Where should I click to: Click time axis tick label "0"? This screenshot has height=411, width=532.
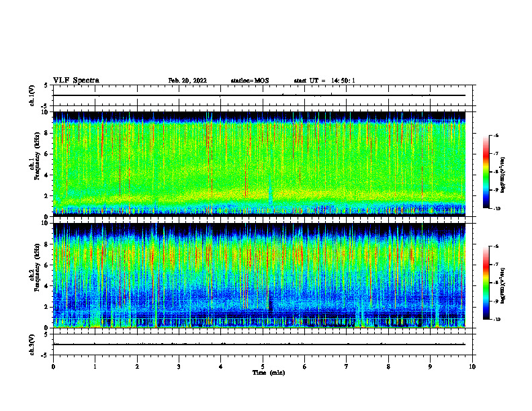coord(53,367)
